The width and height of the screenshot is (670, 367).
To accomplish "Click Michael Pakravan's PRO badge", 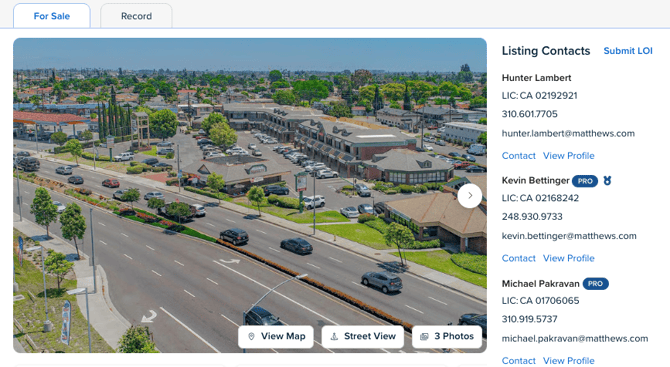I will (x=596, y=284).
